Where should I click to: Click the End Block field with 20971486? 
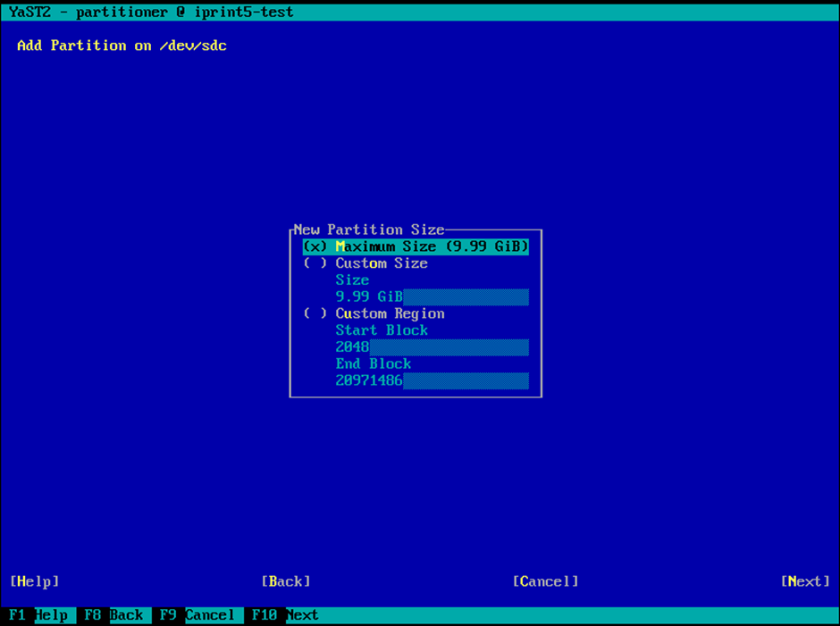(x=432, y=381)
